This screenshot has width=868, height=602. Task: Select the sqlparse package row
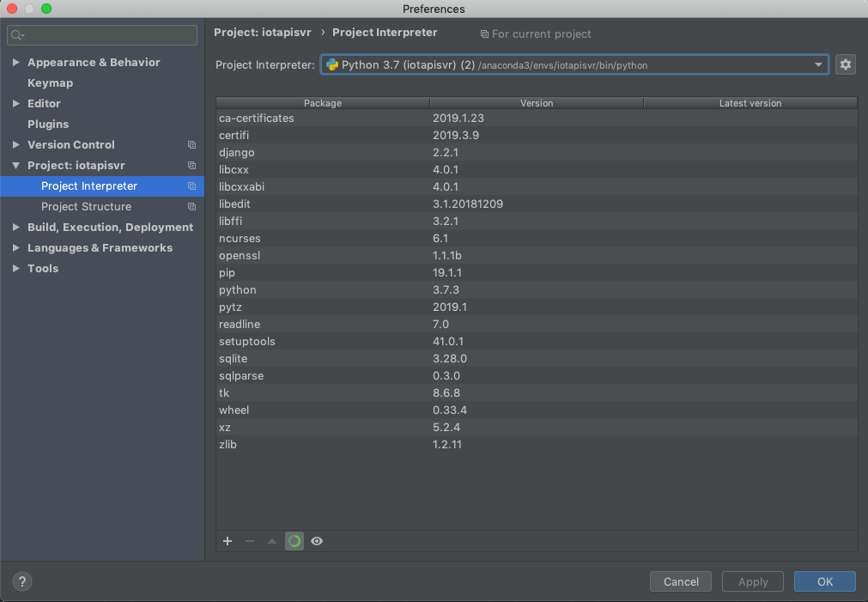537,375
